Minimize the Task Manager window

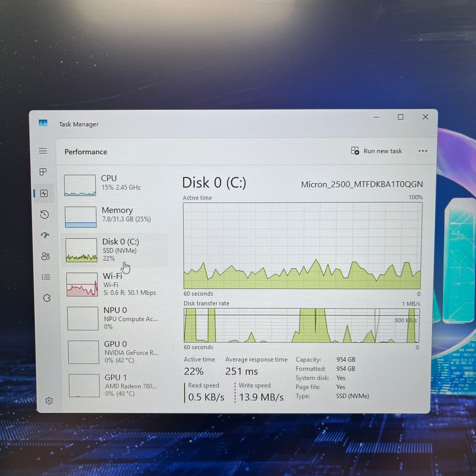click(x=377, y=117)
